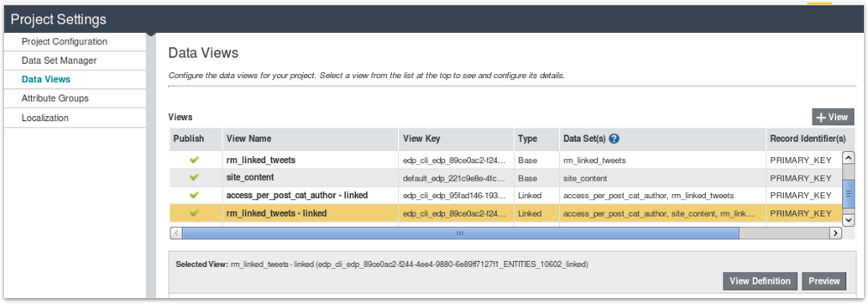Open Data Set Manager section
Viewport: 868px width, 304px height.
pos(60,60)
